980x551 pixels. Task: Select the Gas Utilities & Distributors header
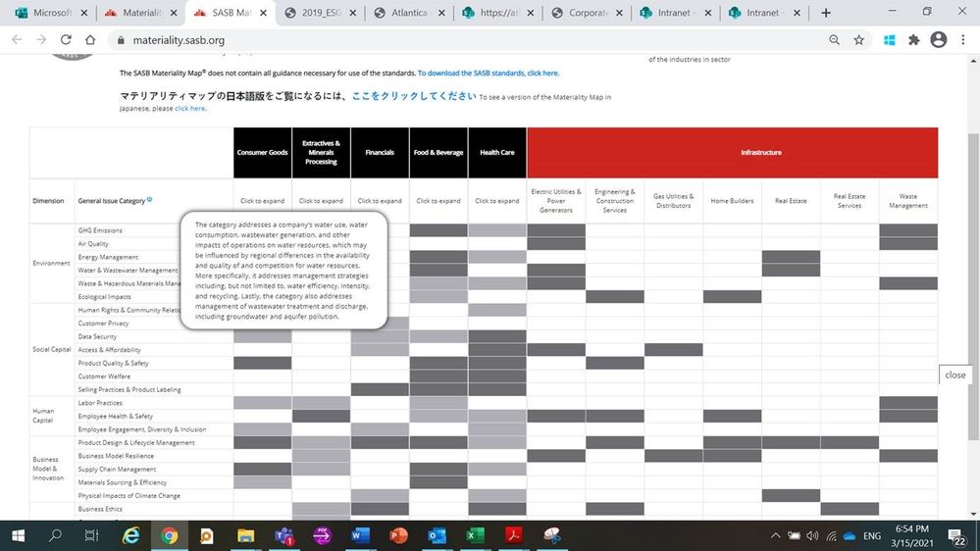pos(673,201)
